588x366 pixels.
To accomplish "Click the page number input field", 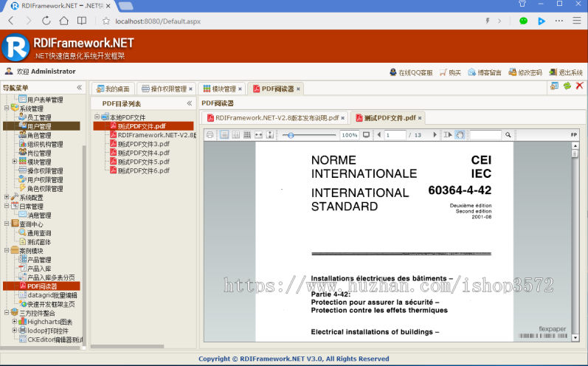I will pyautogui.click(x=395, y=135).
